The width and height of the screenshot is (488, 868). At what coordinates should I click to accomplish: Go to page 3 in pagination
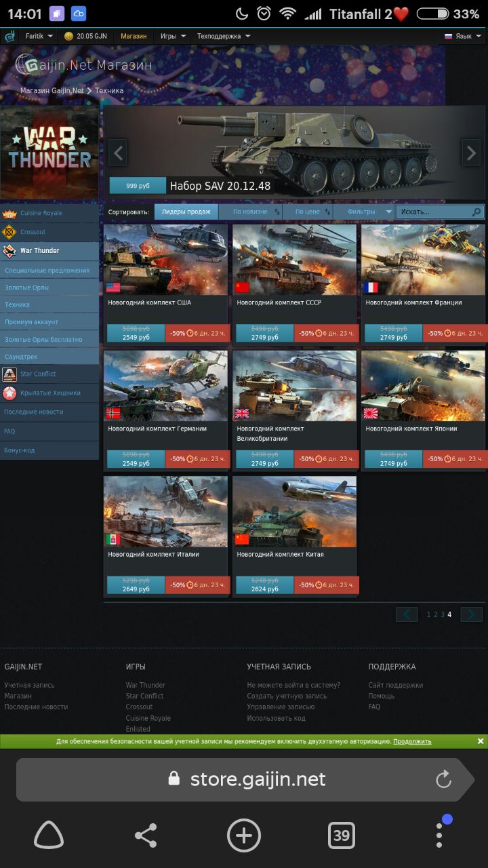coord(443,614)
